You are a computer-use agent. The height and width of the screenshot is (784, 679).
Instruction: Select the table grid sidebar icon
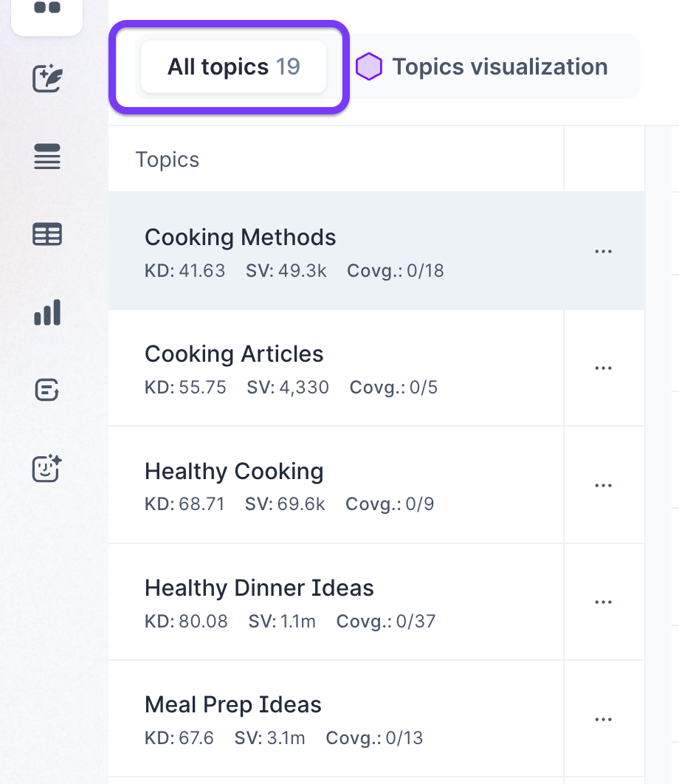tap(47, 235)
